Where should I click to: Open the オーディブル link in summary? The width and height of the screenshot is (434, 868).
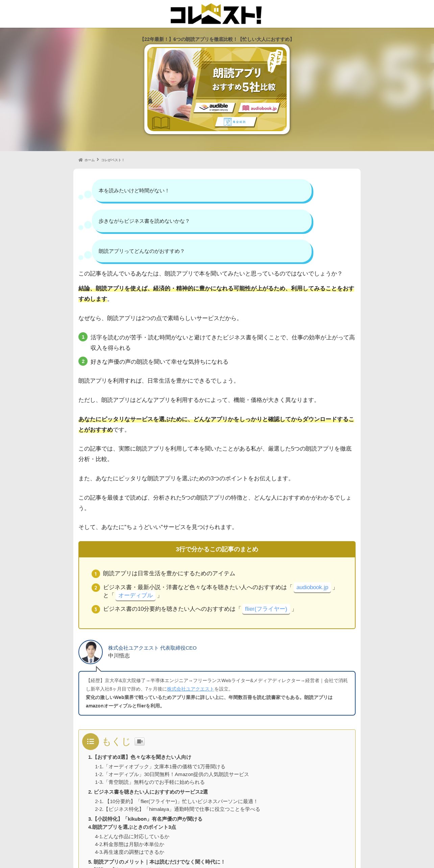[136, 596]
